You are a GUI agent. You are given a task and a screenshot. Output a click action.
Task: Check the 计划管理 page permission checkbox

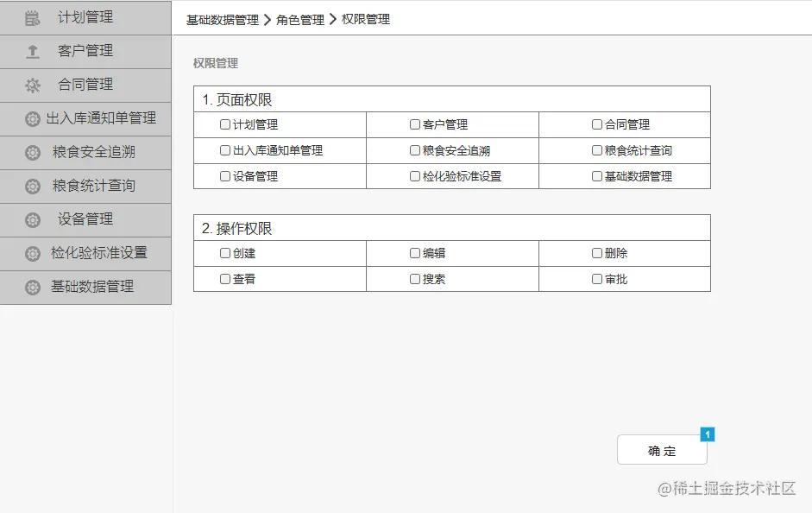pos(224,124)
